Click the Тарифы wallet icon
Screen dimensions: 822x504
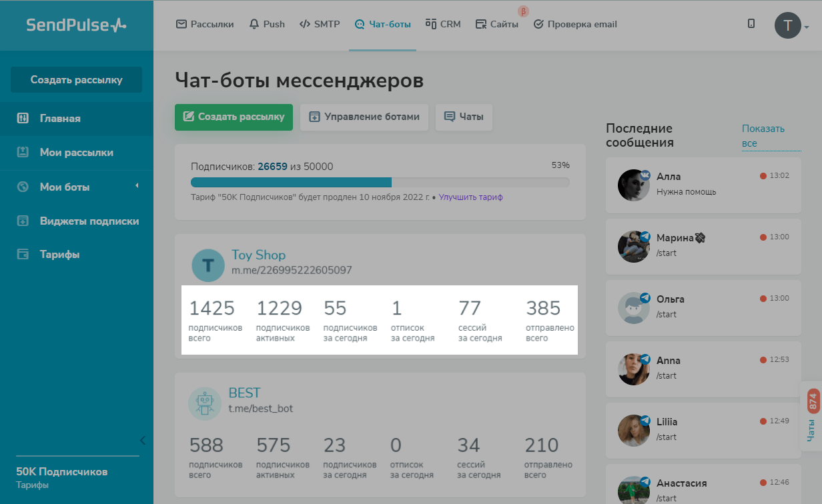click(x=23, y=254)
